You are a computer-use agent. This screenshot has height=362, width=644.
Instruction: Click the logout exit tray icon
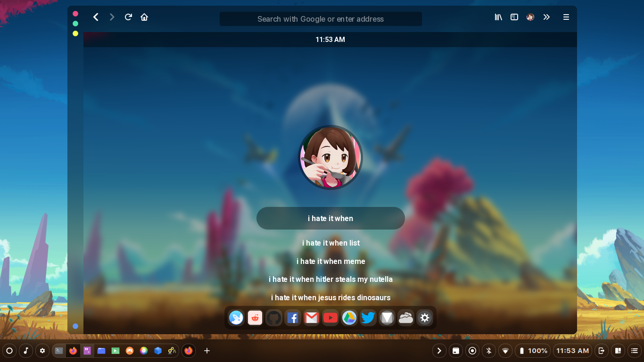click(x=601, y=351)
